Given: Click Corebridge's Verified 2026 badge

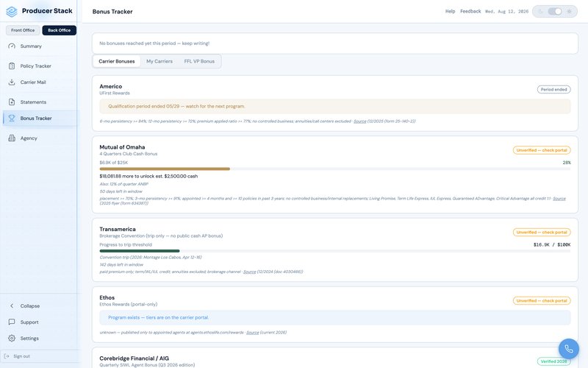Looking at the screenshot, I should click(x=553, y=361).
